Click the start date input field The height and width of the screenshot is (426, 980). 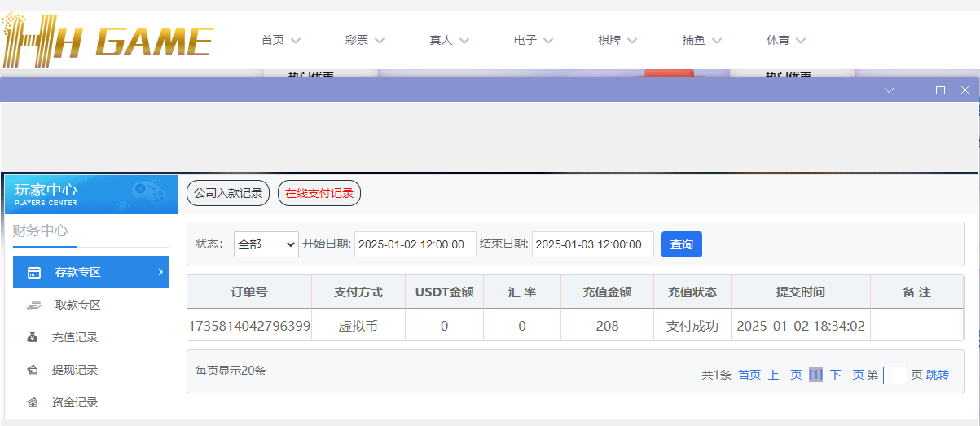[x=415, y=244]
